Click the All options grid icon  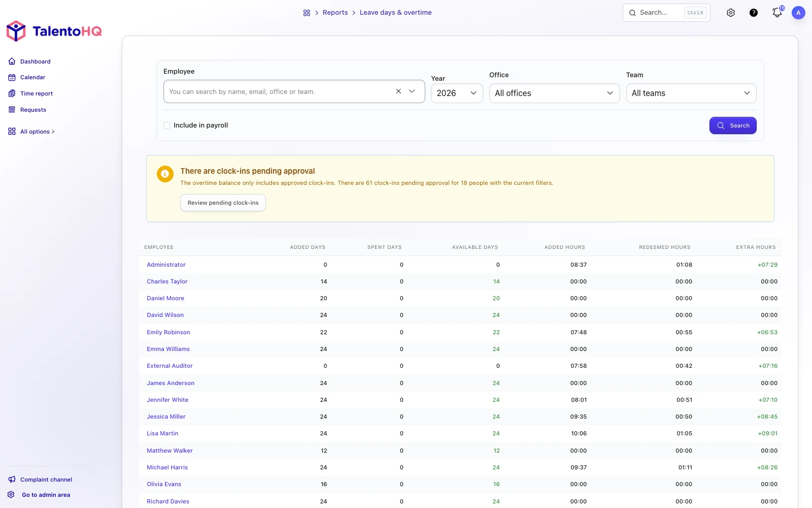(x=12, y=132)
